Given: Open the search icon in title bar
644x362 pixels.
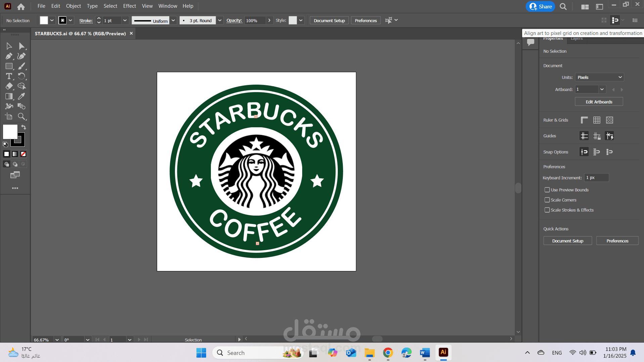Looking at the screenshot, I should [x=563, y=6].
